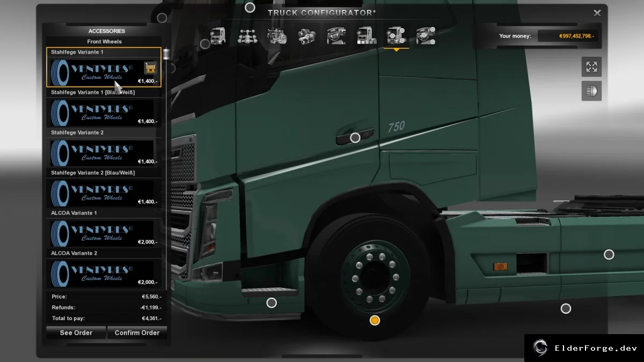Pick the Stahlfege Variante 2 wheel

[104, 147]
